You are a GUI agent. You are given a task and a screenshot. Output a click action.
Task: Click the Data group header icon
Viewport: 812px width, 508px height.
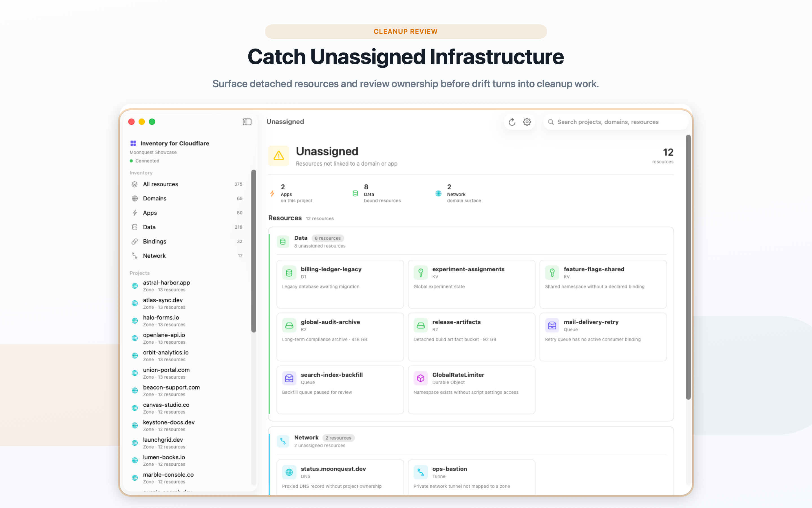(x=283, y=242)
